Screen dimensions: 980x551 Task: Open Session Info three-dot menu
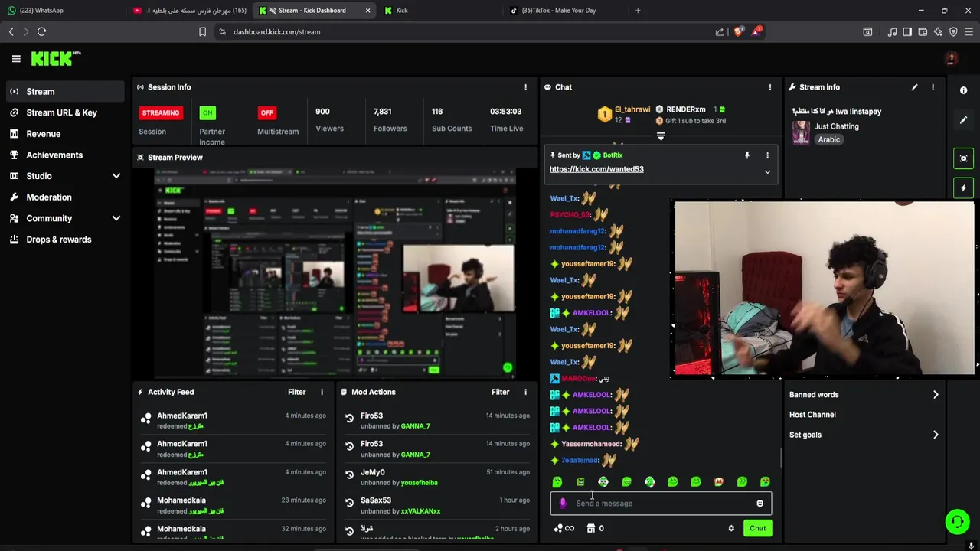pyautogui.click(x=525, y=87)
